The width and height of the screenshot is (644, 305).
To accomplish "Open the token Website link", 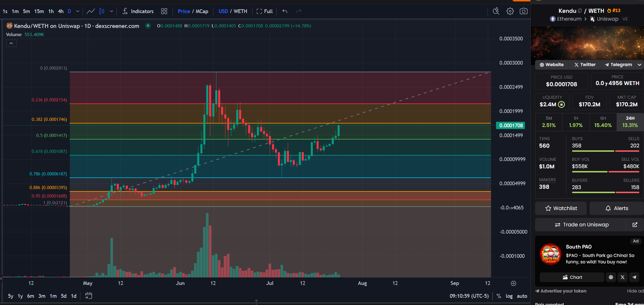I will pos(551,65).
